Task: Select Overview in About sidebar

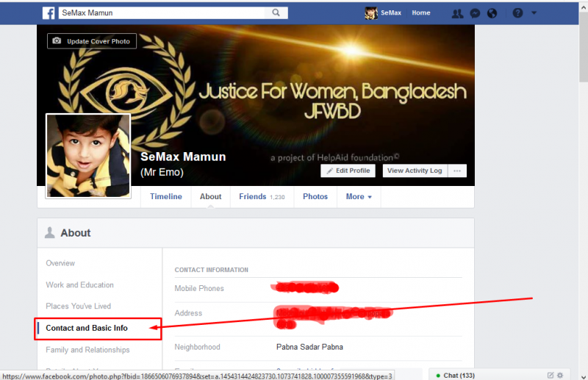Action: tap(60, 263)
